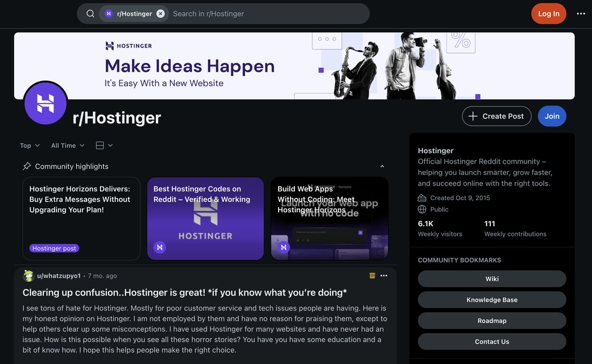The width and height of the screenshot is (592, 364).
Task: Remove the r/Hostinger search filter chip
Action: (160, 13)
